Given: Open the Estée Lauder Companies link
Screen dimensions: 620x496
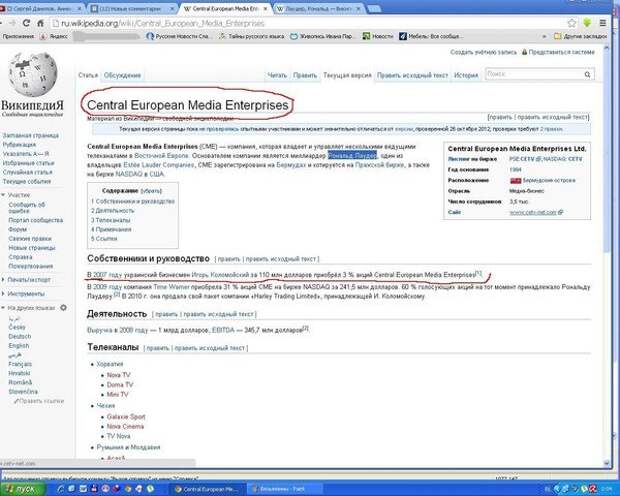Looking at the screenshot, I should [x=159, y=165].
